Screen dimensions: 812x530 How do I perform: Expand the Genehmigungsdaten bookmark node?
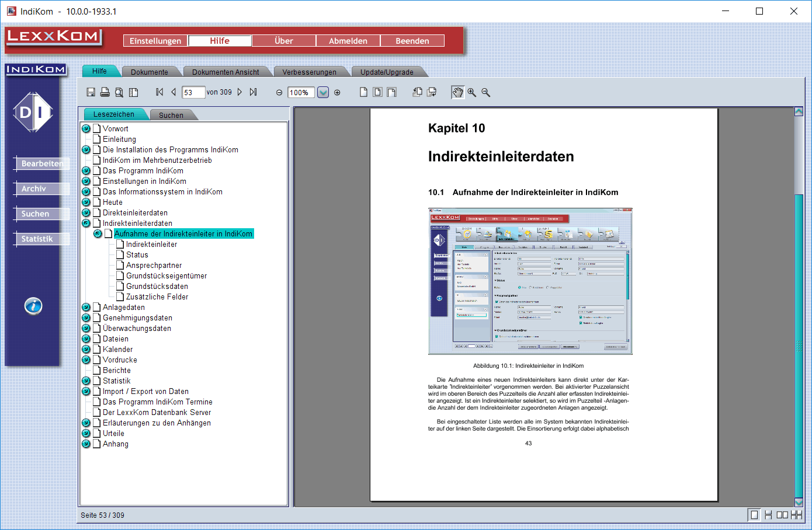[86, 318]
